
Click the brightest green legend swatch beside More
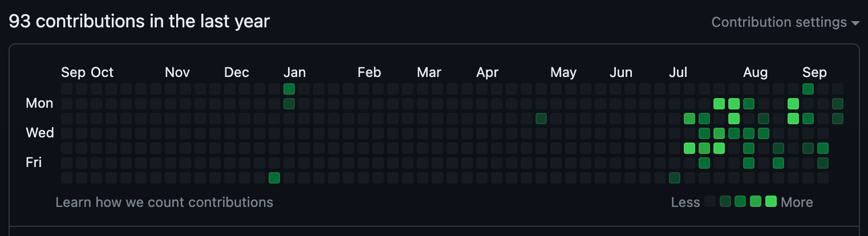[x=772, y=201]
